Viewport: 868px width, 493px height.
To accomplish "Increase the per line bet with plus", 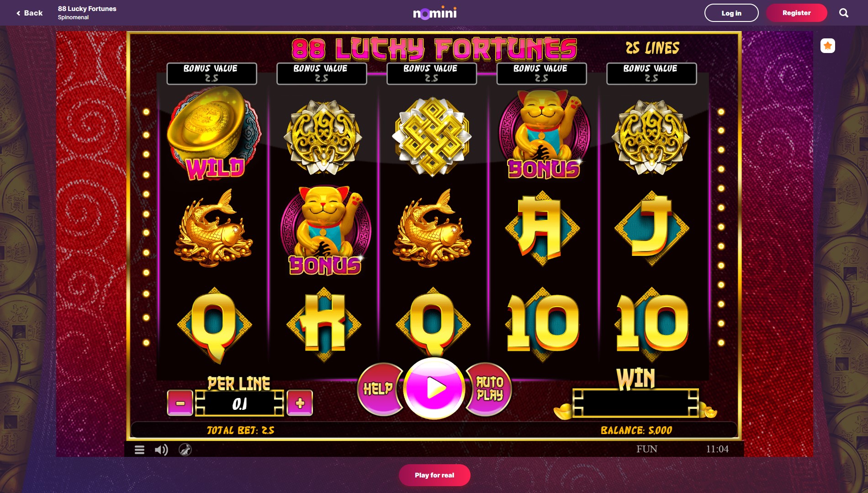I will [x=300, y=403].
